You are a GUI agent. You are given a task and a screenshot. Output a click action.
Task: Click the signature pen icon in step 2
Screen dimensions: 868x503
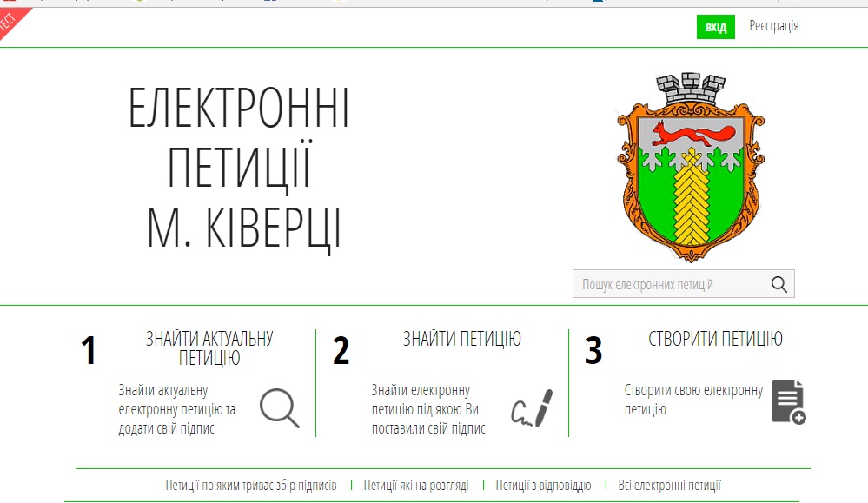click(x=532, y=408)
